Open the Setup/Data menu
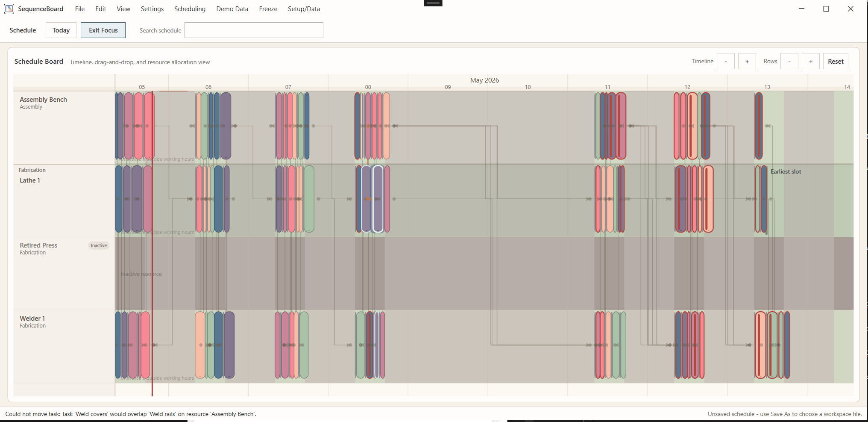 coord(304,9)
